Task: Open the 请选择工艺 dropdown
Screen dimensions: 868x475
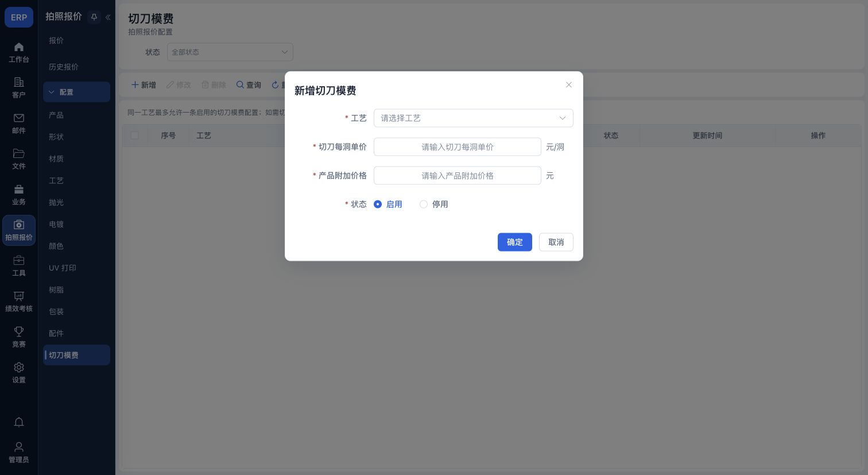Action: [474, 118]
